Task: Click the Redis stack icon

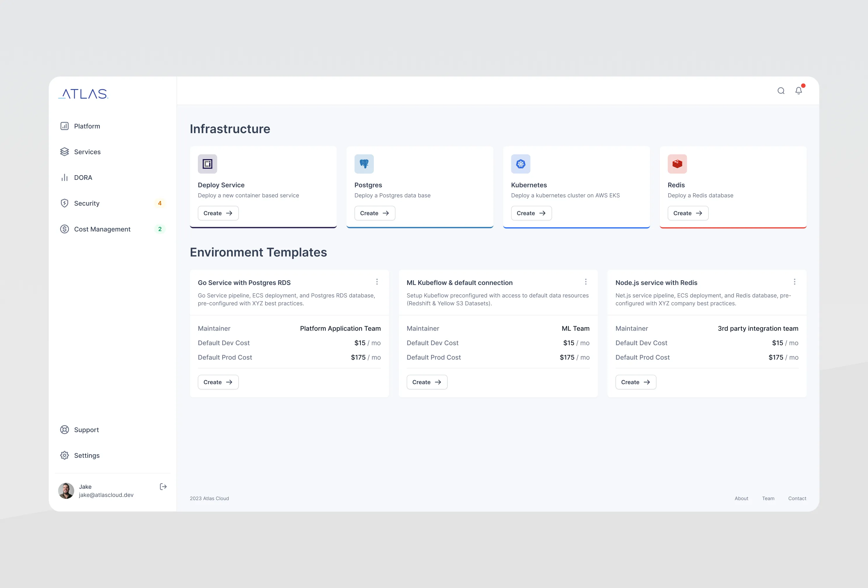Action: pos(677,164)
